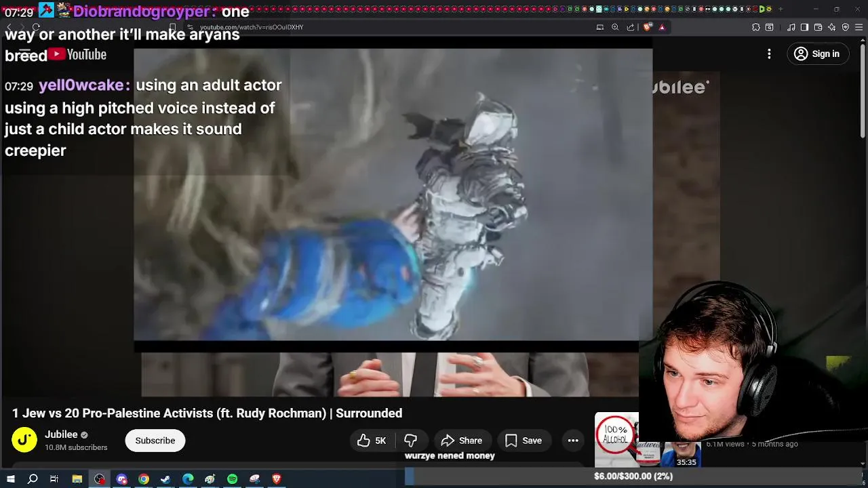Image resolution: width=868 pixels, height=488 pixels.
Task: Open Windows taskbar search
Action: point(33,479)
